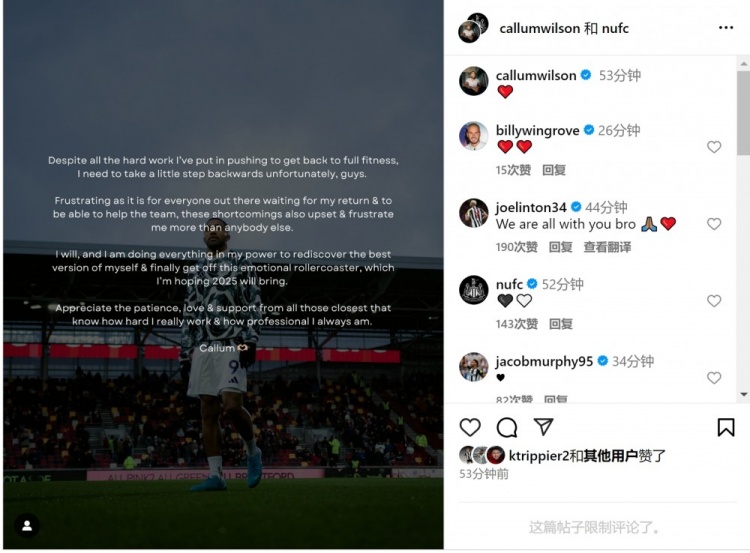
Task: Like the post with heart icon
Action: [470, 427]
